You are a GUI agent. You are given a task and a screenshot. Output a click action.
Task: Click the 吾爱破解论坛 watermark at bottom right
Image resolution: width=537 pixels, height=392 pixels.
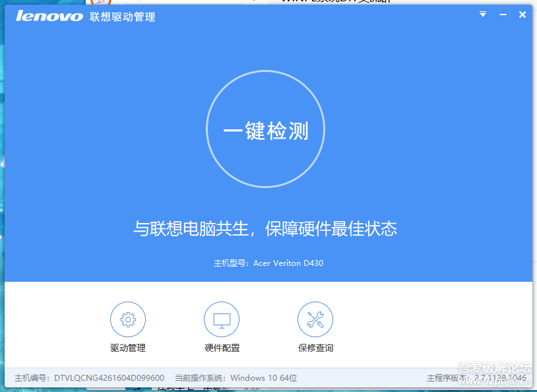(493, 368)
